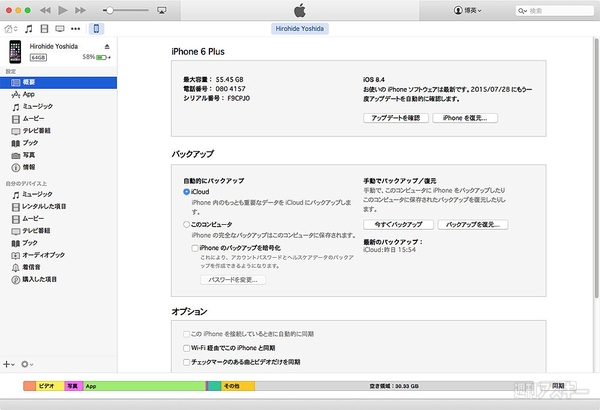Open テレビ番組 under 自分のデバイス上

coord(59,231)
